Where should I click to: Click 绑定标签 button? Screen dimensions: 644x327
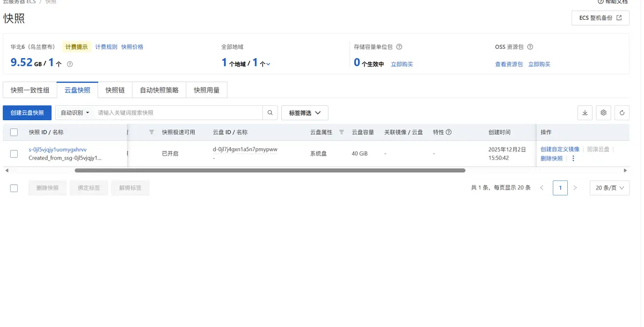(89, 188)
